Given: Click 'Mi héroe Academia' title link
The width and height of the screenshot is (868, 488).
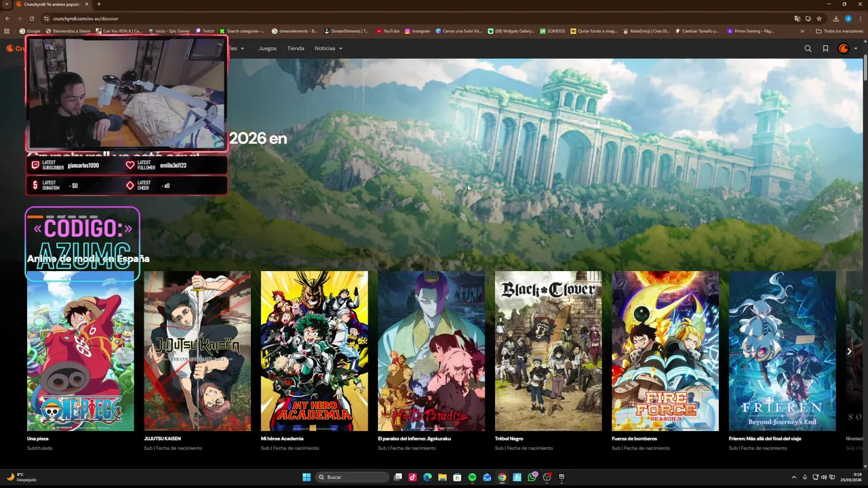Looking at the screenshot, I should tap(282, 439).
